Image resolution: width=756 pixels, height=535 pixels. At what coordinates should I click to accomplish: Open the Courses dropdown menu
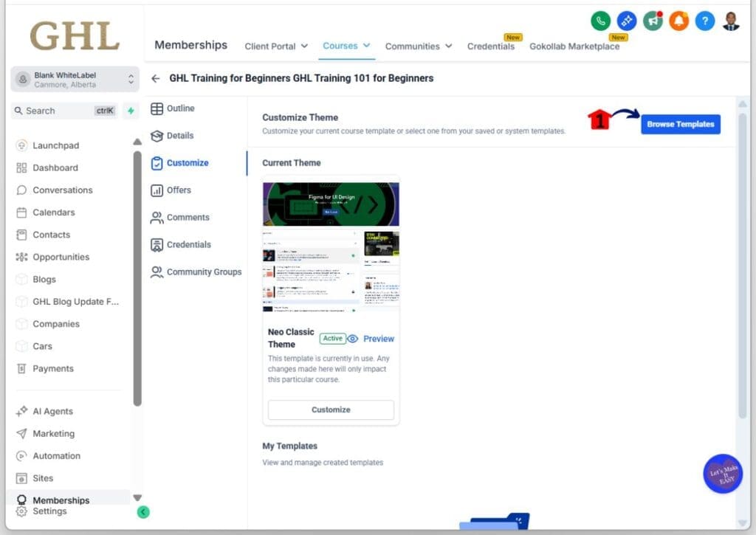(x=346, y=46)
